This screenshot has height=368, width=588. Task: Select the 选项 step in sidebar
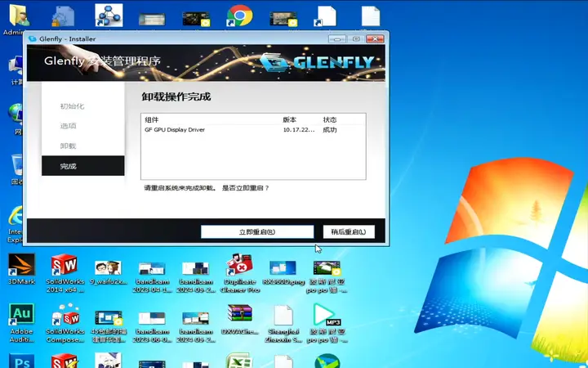pos(69,126)
